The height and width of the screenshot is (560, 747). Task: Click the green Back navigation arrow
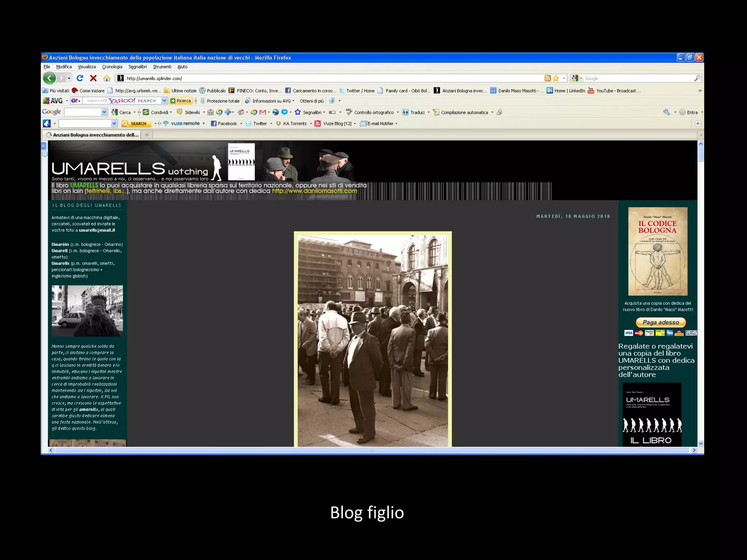pyautogui.click(x=49, y=78)
